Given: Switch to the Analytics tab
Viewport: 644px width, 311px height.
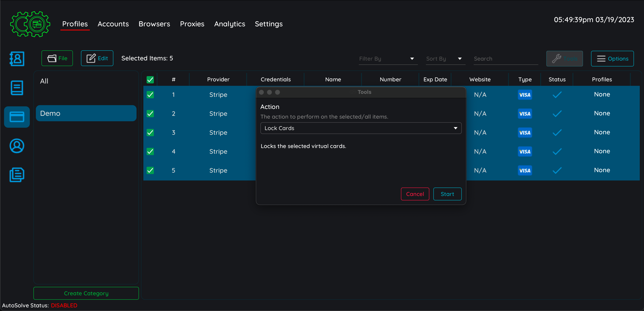Looking at the screenshot, I should click(230, 24).
